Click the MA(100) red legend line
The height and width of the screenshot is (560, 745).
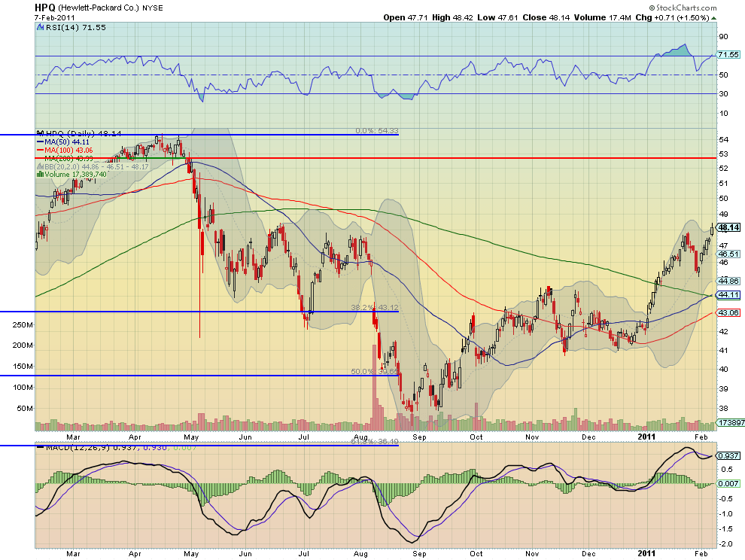(x=40, y=151)
